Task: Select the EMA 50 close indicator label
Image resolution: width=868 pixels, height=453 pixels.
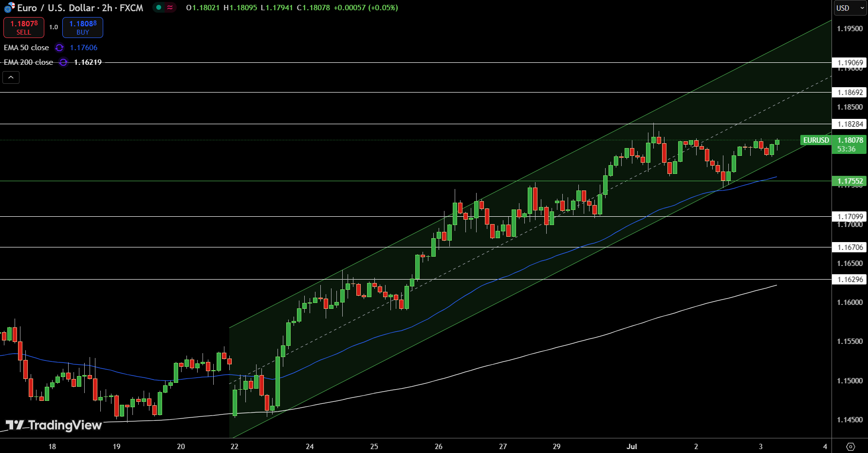Action: coord(26,48)
